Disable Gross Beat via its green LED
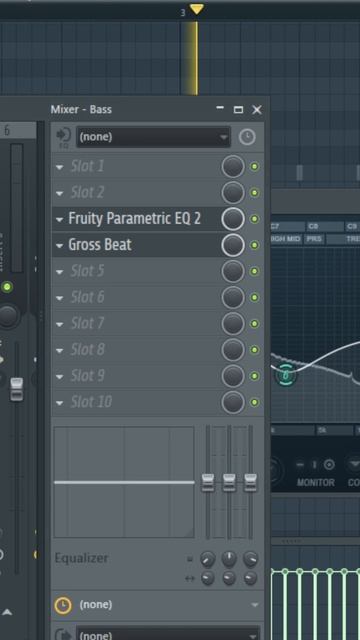This screenshot has height=640, width=360. [x=255, y=245]
